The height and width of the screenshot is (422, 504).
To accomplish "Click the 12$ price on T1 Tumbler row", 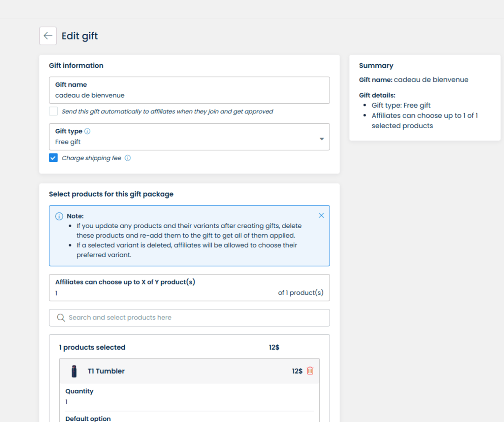I will tap(297, 371).
